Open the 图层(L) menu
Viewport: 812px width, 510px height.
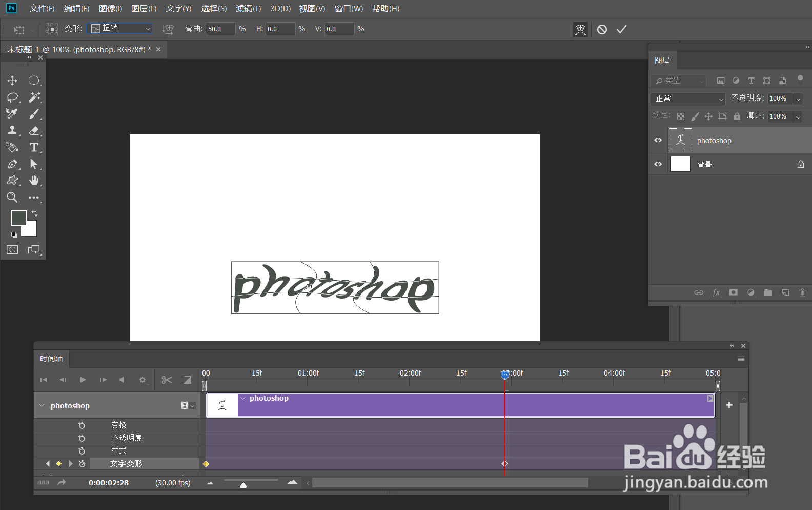(x=144, y=9)
